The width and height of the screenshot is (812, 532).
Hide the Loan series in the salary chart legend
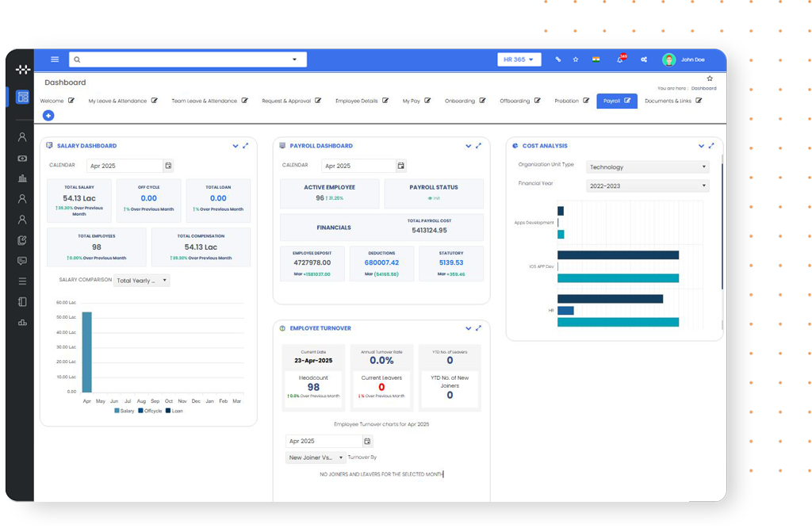pos(175,411)
